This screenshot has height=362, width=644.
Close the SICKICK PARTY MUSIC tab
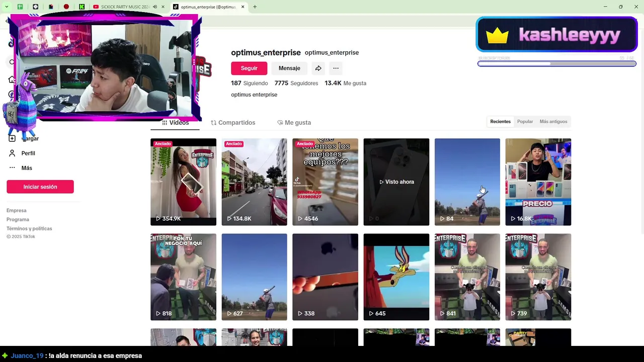coord(163,7)
